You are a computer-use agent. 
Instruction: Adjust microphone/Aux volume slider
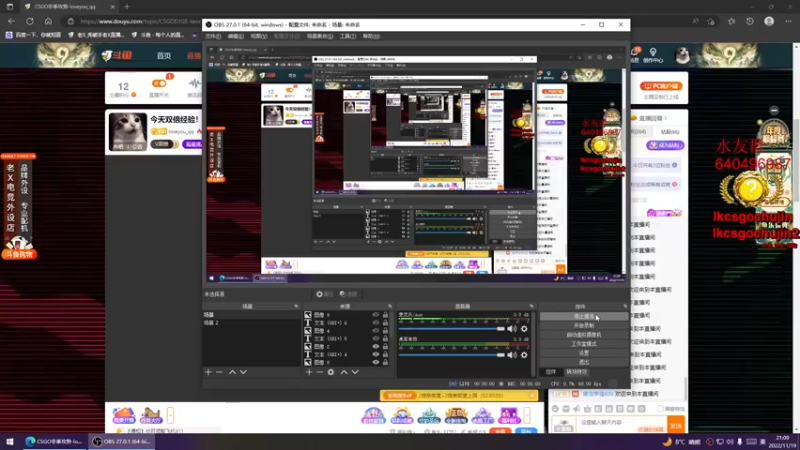[x=452, y=329]
